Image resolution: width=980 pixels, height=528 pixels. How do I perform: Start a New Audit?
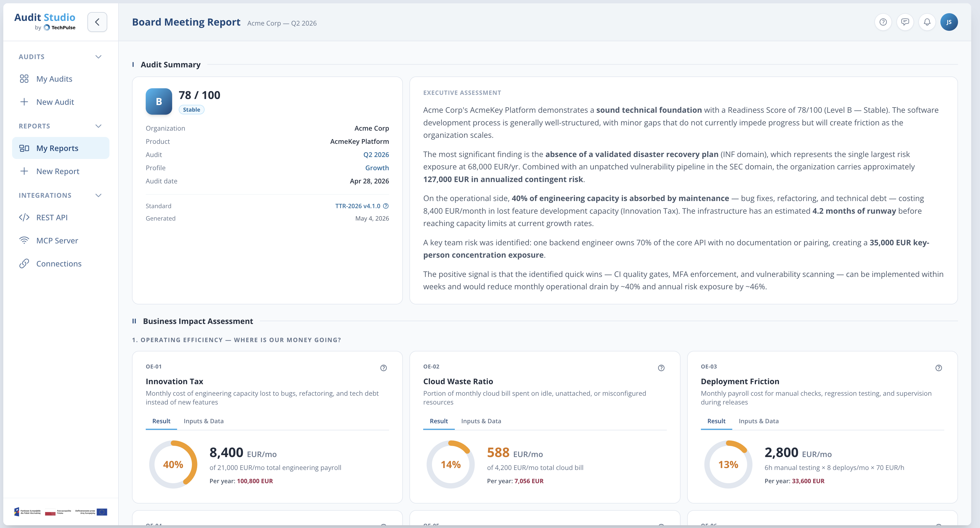60,102
